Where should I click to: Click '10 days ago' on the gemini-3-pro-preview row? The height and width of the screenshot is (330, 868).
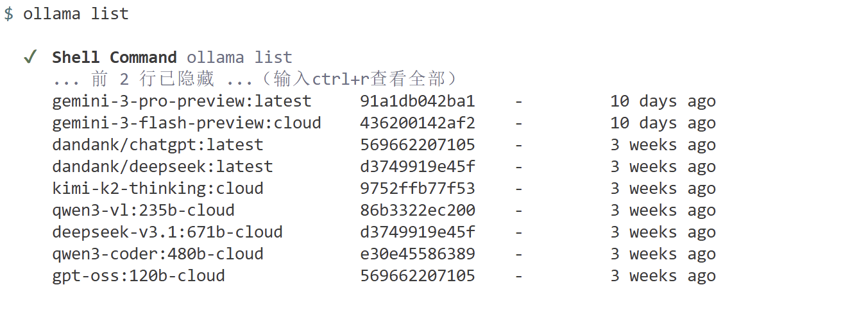click(663, 101)
